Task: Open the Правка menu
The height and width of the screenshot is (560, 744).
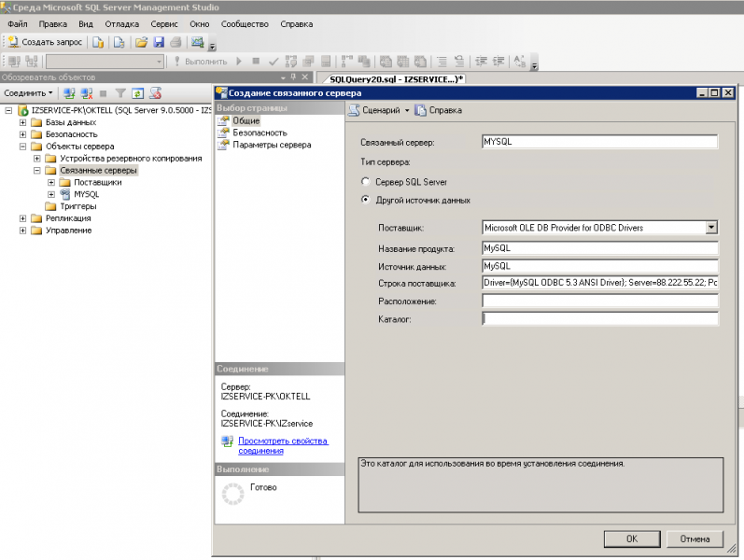Action: [52, 24]
